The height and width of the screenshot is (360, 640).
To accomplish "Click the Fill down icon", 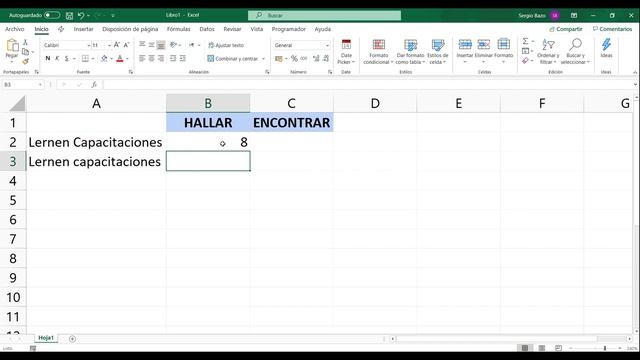I will click(526, 51).
